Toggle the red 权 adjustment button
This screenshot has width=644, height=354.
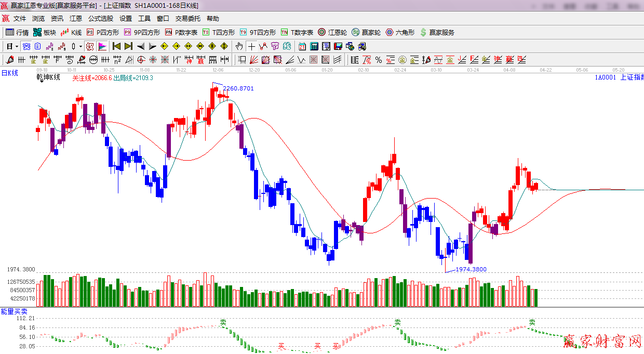[x=90, y=46]
